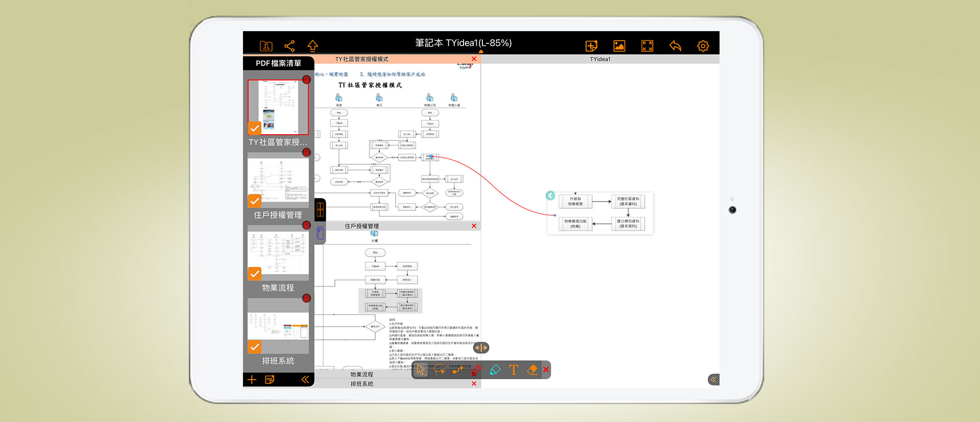
Task: Select the 住戶授權管理 document header
Action: (x=362, y=226)
